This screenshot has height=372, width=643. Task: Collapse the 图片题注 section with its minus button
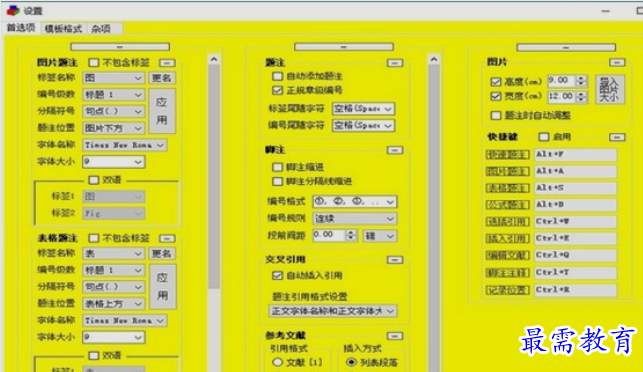(167, 63)
